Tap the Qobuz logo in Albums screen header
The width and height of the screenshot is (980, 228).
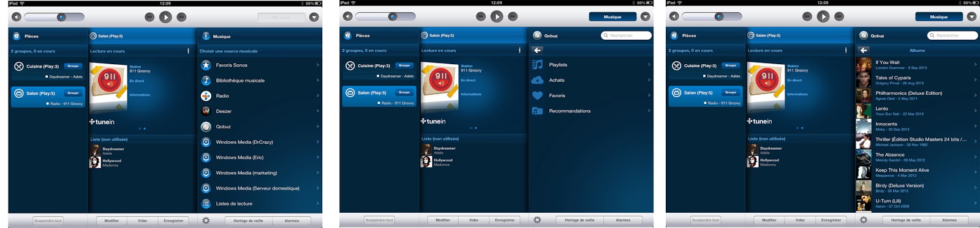[864, 35]
